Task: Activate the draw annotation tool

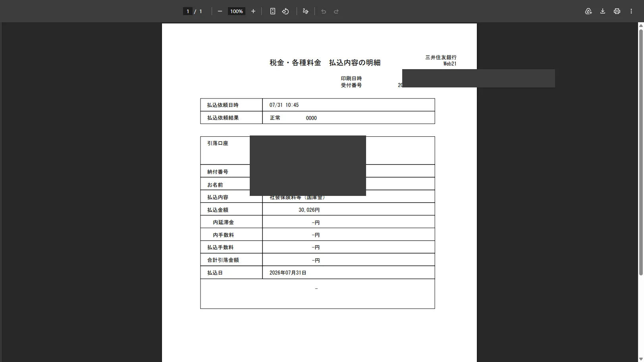Action: 305,12
